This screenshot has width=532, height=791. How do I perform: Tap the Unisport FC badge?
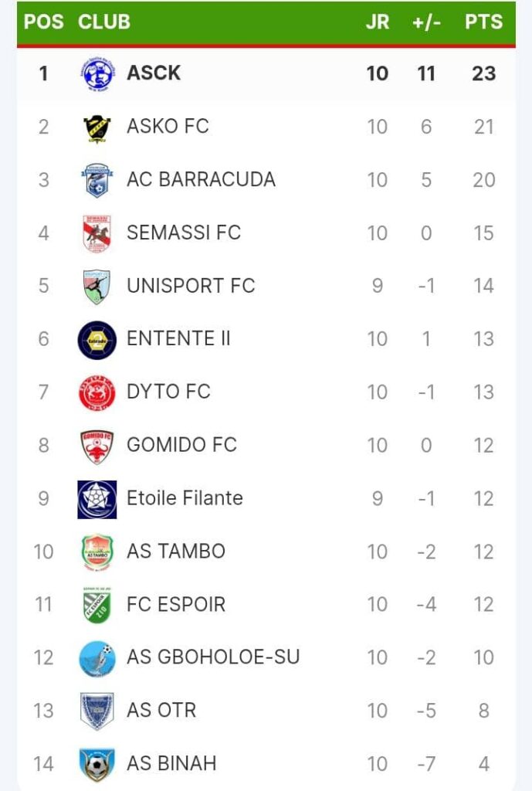(97, 286)
